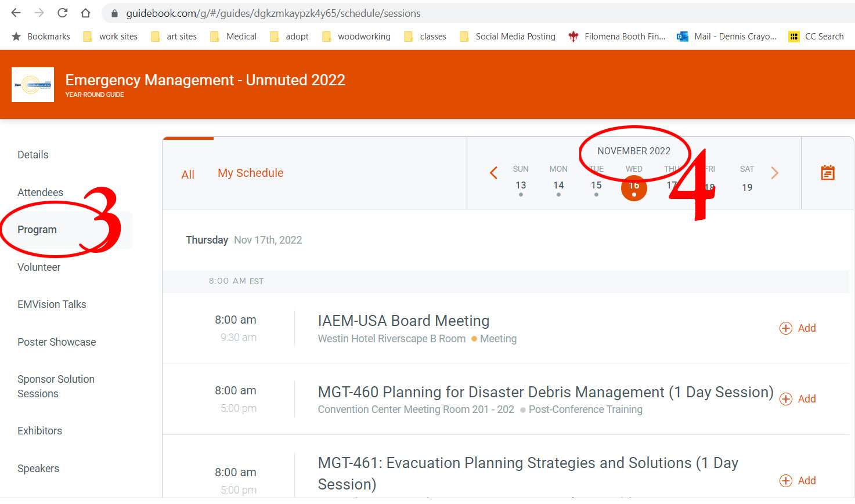Add MGT-461 session to my schedule

point(798,481)
